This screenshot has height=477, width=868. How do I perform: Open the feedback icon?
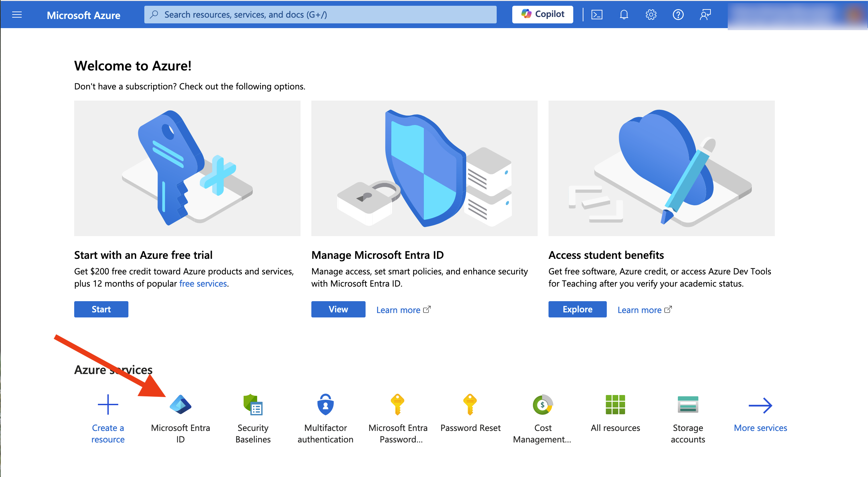point(705,15)
